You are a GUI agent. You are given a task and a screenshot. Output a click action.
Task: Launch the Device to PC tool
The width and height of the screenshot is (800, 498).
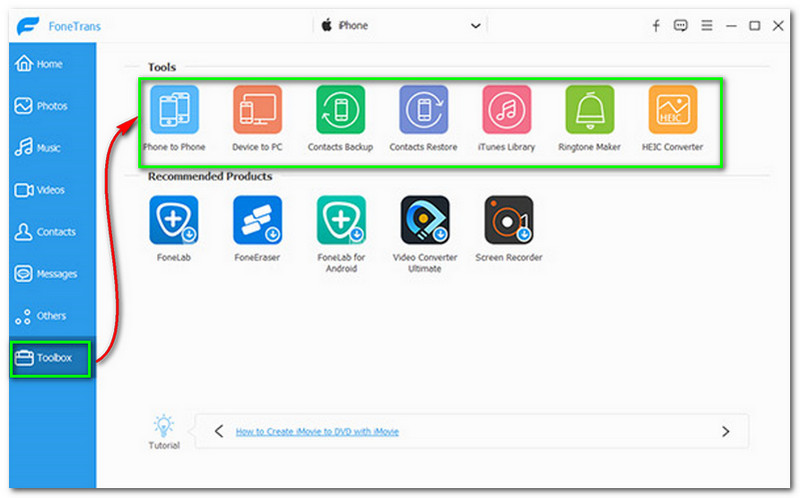pos(257,111)
